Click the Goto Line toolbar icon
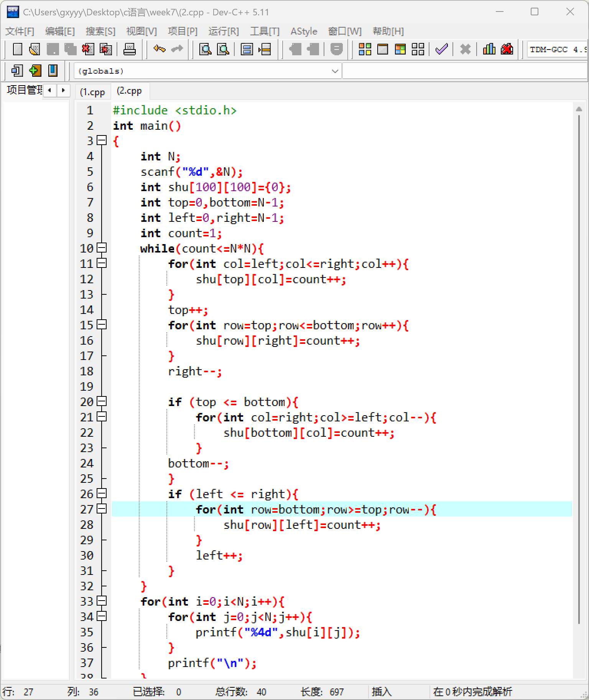This screenshot has width=589, height=700. (265, 49)
